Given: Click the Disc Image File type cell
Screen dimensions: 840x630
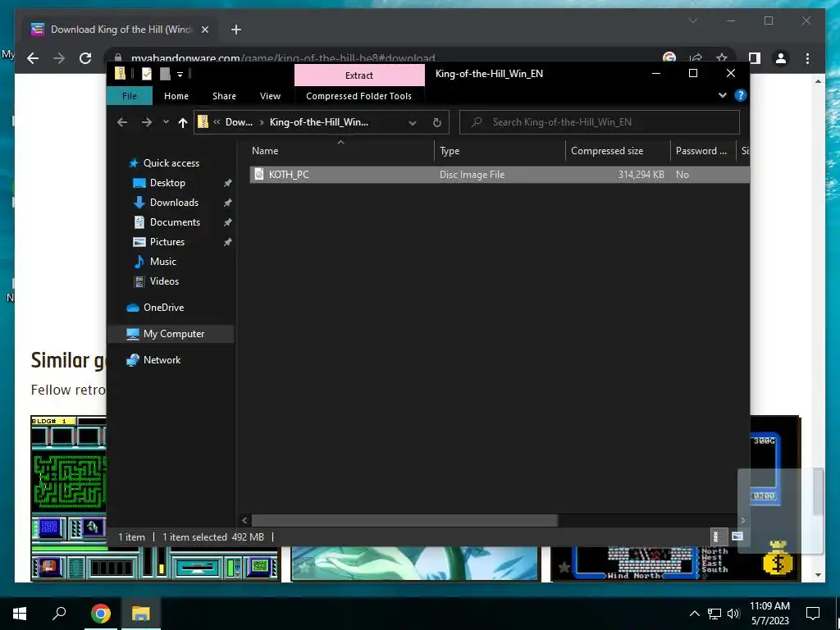Looking at the screenshot, I should [x=472, y=175].
